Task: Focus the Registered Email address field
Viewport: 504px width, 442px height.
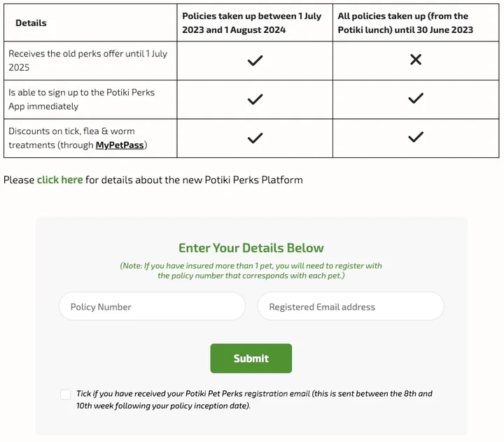Action: 351,306
